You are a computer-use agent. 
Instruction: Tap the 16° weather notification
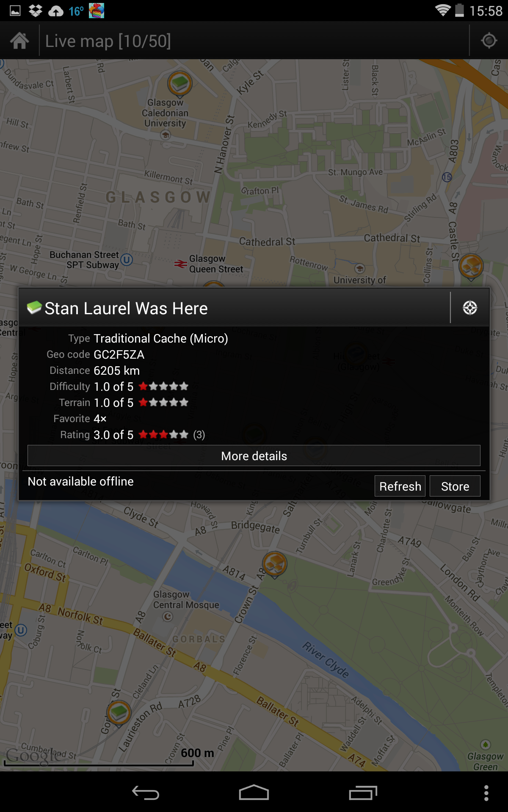pyautogui.click(x=76, y=11)
